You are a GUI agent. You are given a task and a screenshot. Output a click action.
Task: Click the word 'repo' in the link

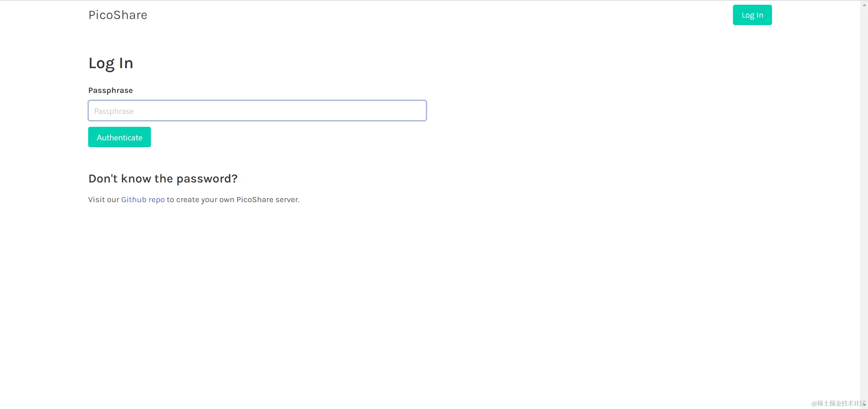tap(157, 199)
